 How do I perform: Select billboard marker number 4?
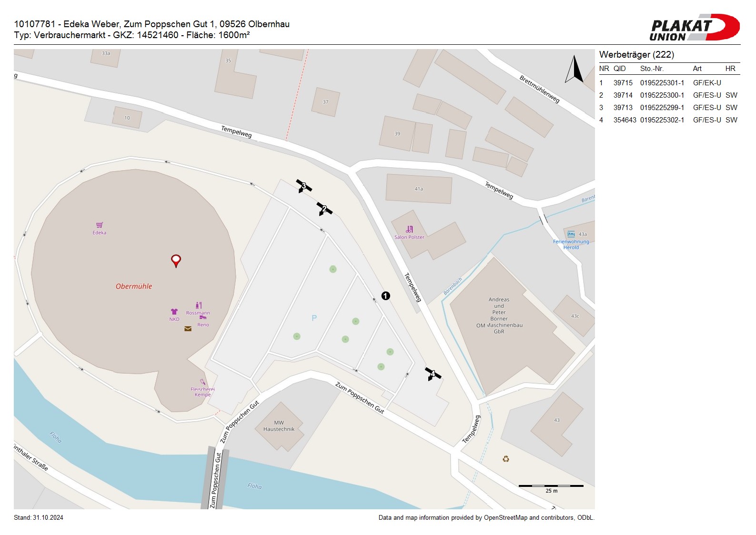coord(433,373)
